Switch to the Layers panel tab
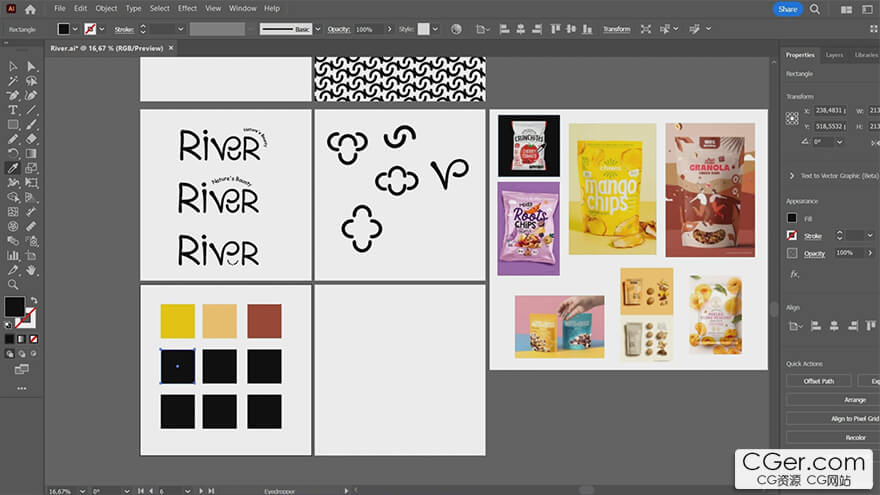 tap(834, 55)
